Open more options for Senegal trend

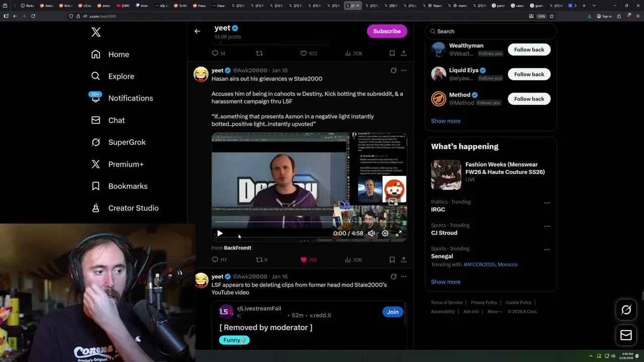[547, 249]
